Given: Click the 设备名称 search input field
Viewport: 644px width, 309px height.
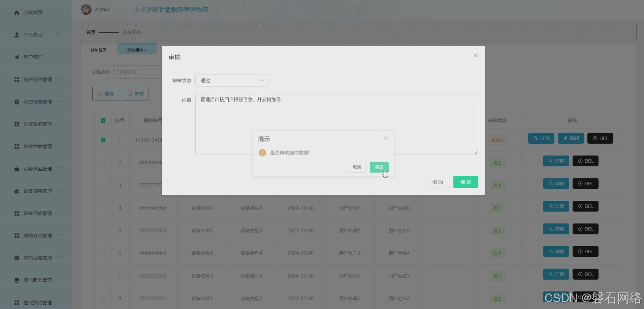Looking at the screenshot, I should pyautogui.click(x=141, y=72).
